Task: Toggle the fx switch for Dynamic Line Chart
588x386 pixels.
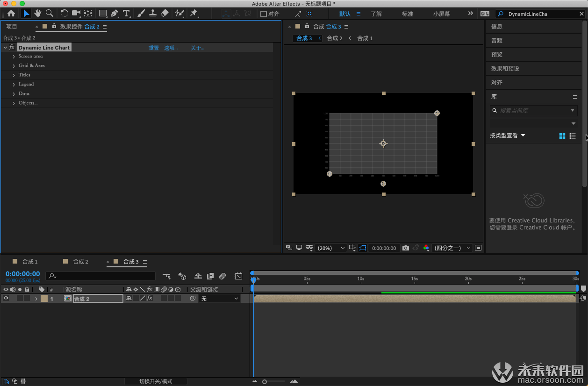Action: tap(12, 48)
